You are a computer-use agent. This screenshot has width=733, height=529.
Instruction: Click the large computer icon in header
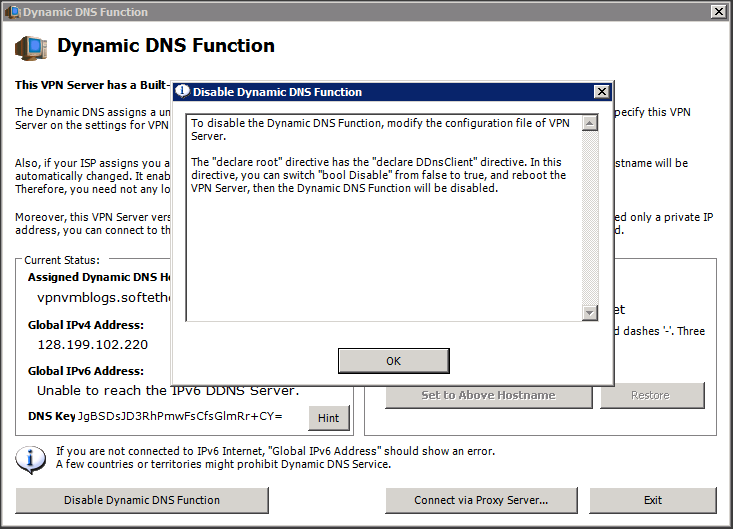(31, 47)
